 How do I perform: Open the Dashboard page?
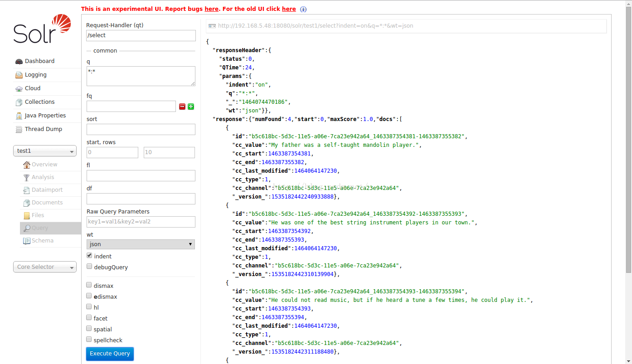40,61
